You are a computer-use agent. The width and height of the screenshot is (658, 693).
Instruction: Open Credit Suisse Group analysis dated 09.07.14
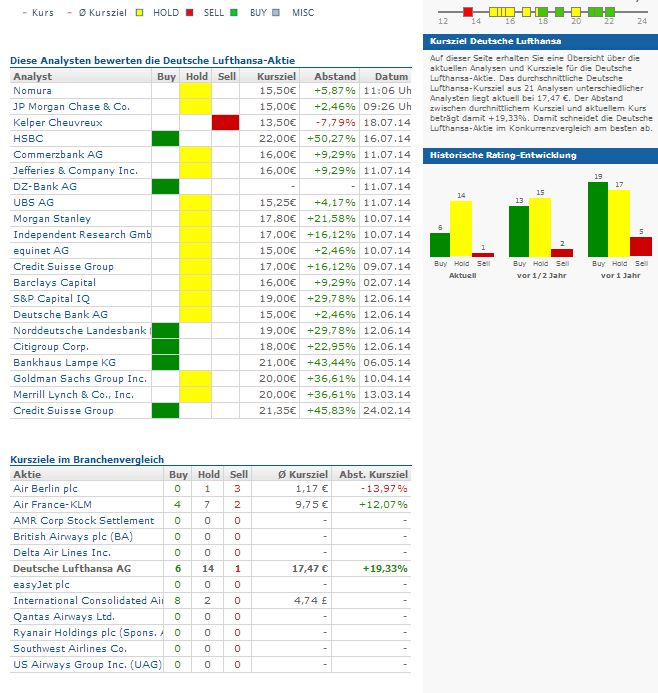(x=63, y=267)
